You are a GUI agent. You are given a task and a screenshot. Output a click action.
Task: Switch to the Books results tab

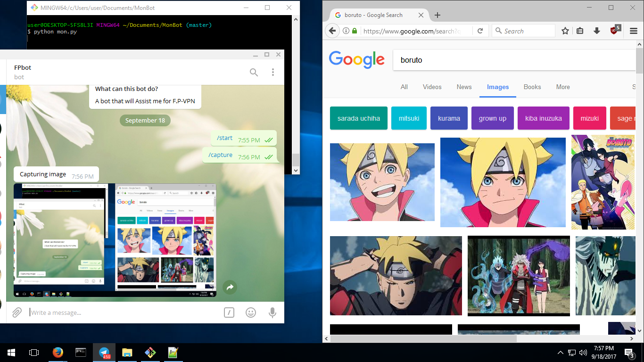tap(532, 87)
